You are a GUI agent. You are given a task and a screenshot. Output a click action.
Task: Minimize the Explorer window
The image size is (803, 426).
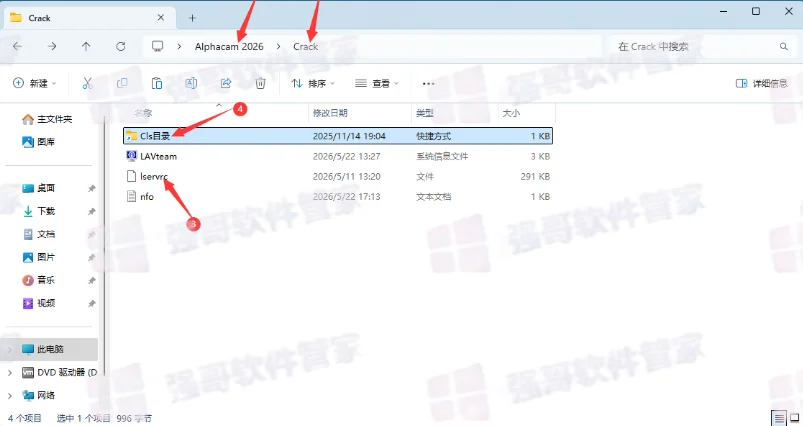pos(724,11)
